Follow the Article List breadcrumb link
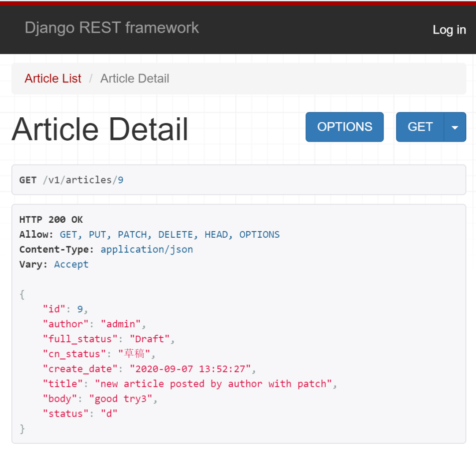The width and height of the screenshot is (476, 453). click(52, 78)
